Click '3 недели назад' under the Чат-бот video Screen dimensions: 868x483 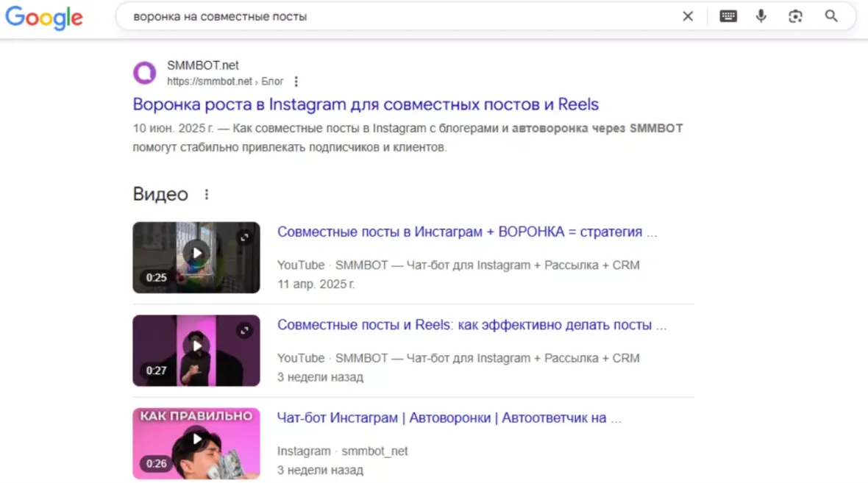pyautogui.click(x=321, y=470)
